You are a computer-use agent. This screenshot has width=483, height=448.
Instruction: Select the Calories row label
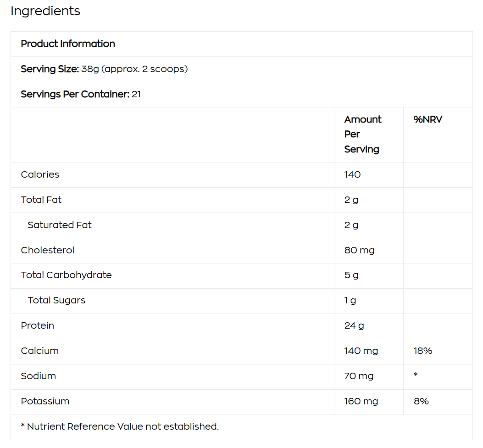(40, 174)
